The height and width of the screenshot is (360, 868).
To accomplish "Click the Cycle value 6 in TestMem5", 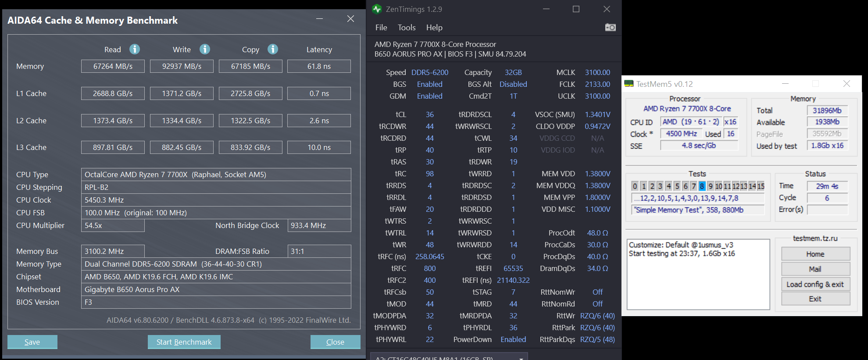I will coord(827,198).
